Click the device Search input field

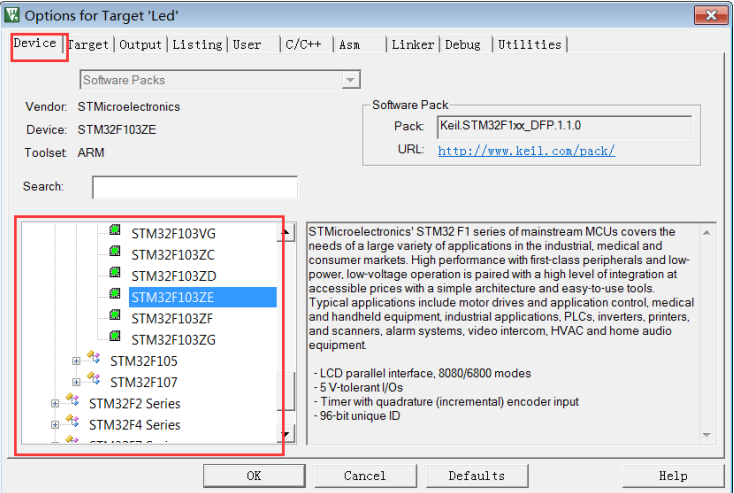click(195, 187)
